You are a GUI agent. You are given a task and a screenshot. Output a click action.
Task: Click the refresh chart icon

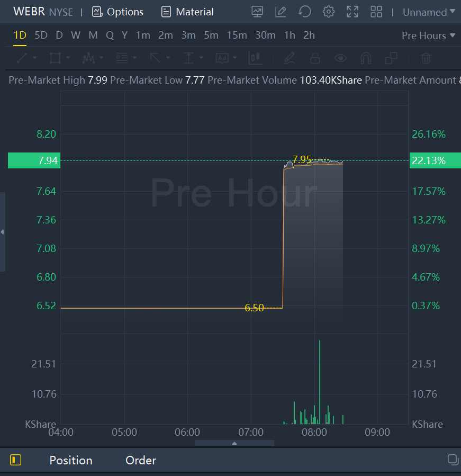(x=305, y=12)
